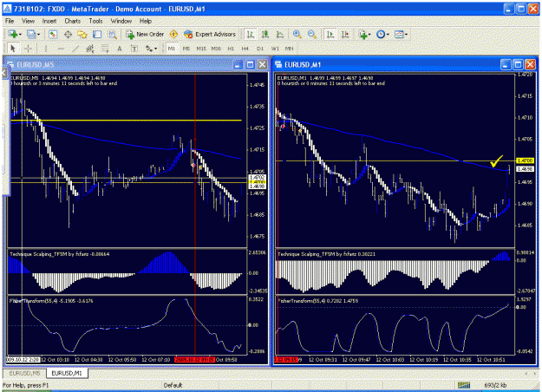Image resolution: width=542 pixels, height=392 pixels.
Task: Open the Help menu
Action: pos(146,21)
